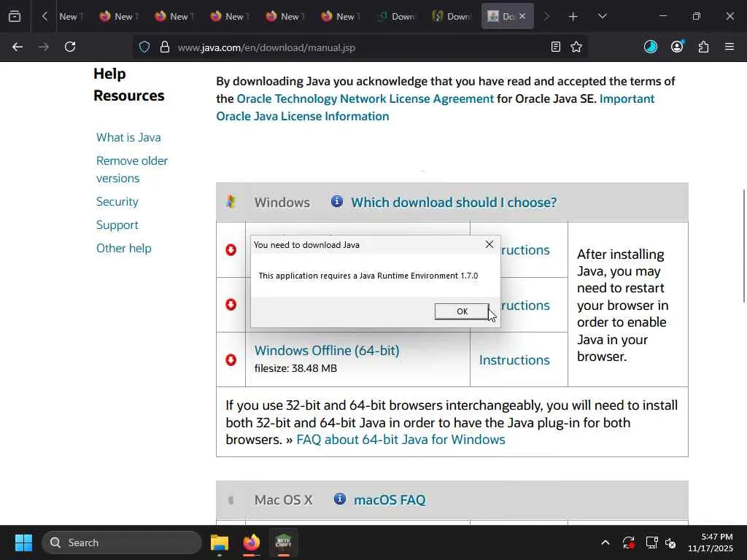Click the Apple logo icon in Mac OS X header

[x=231, y=500]
